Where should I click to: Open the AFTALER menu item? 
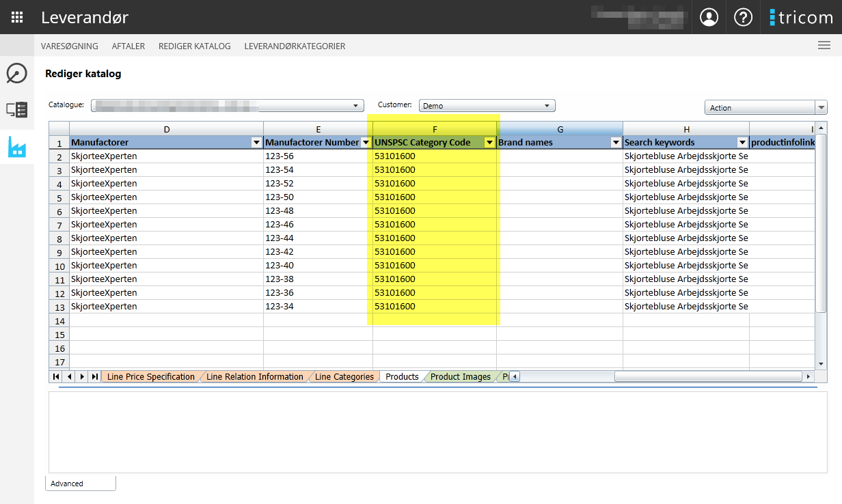click(128, 46)
